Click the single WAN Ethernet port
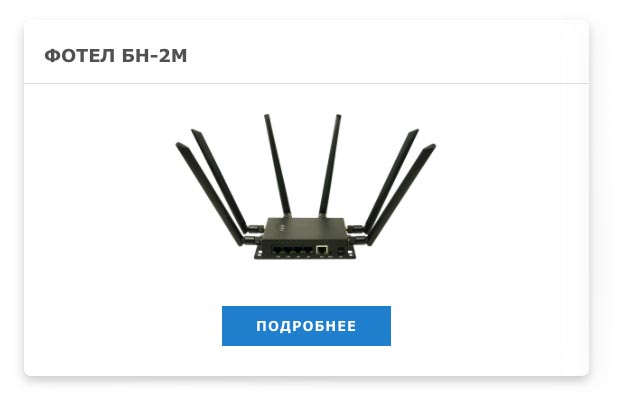Viewport: 619px width, 413px height. (x=322, y=250)
